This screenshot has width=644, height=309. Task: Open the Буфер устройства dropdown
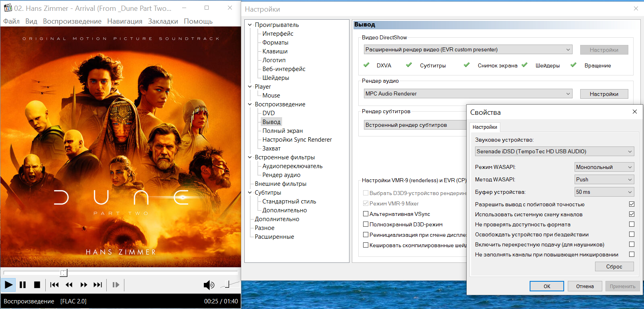coord(604,192)
